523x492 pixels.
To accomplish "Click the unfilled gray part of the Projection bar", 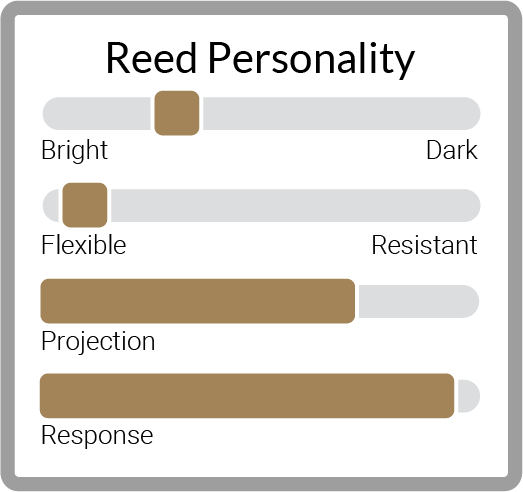I will click(x=419, y=302).
